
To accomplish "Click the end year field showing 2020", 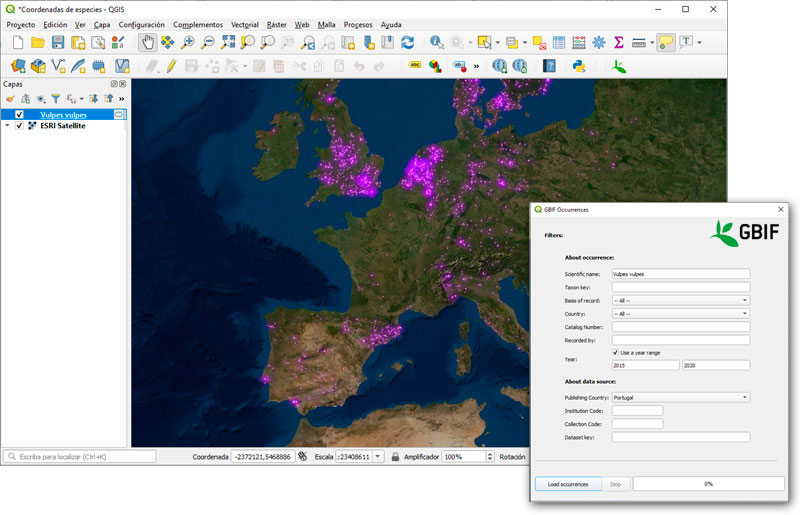I will coord(716,365).
